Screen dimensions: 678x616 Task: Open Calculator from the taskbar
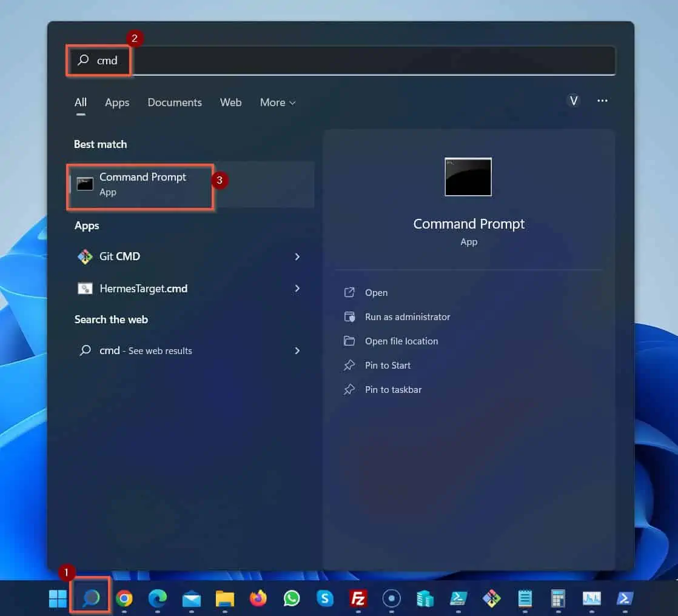pyautogui.click(x=558, y=598)
